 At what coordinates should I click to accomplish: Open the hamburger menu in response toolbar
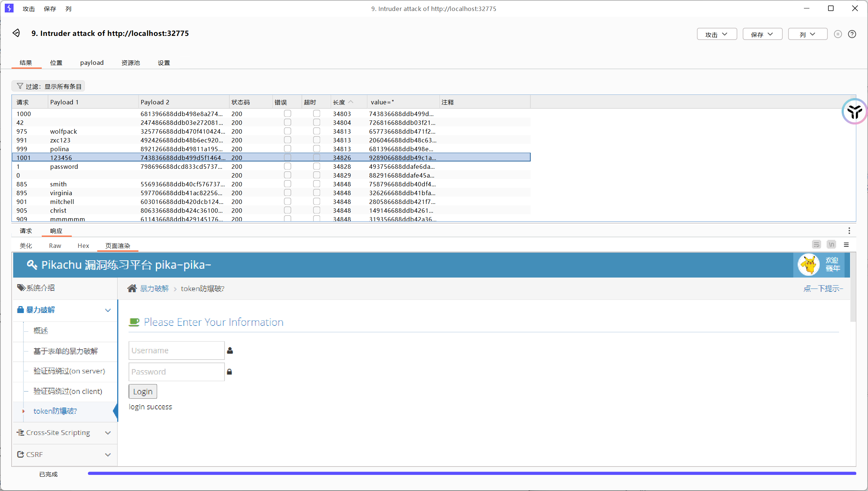click(x=846, y=245)
